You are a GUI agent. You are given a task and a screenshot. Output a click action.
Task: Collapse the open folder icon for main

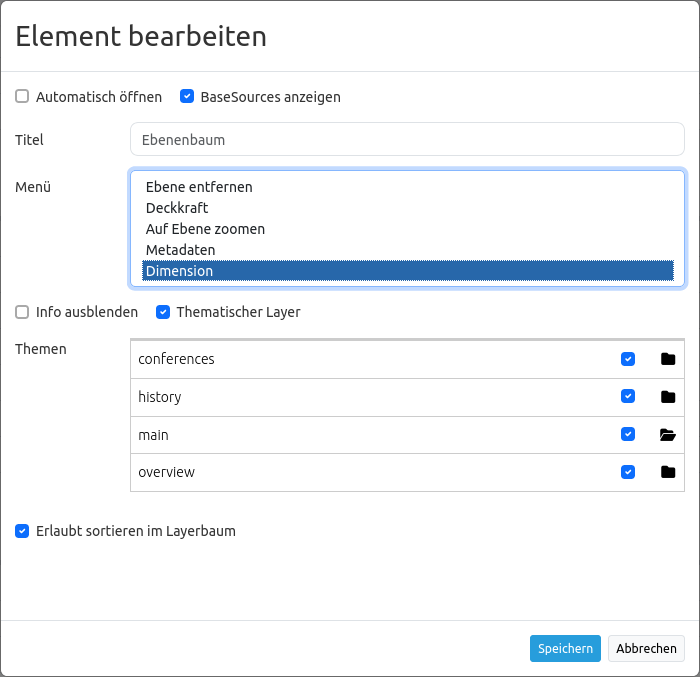tap(668, 435)
